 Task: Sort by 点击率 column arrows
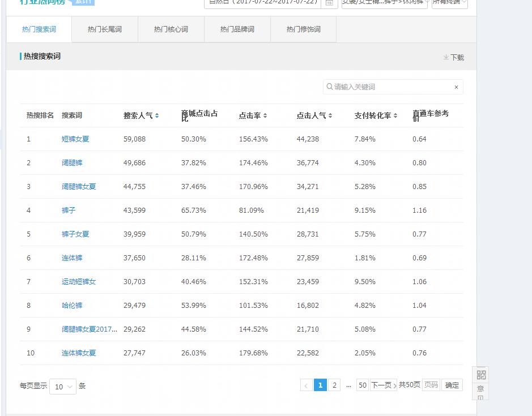coord(265,115)
